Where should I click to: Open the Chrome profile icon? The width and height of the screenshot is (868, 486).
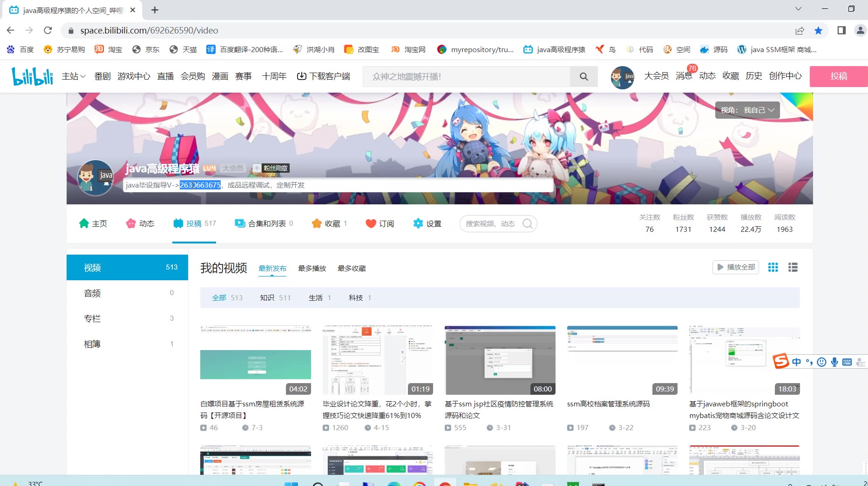pyautogui.click(x=860, y=30)
